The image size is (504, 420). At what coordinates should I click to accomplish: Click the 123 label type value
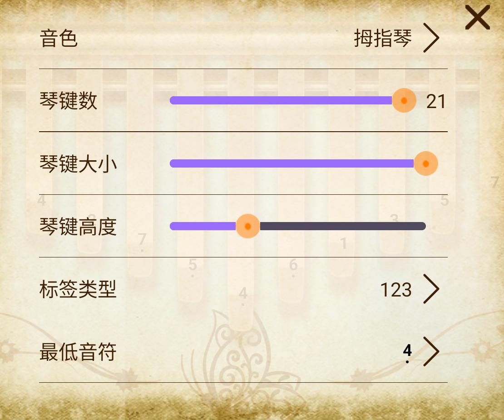[396, 290]
